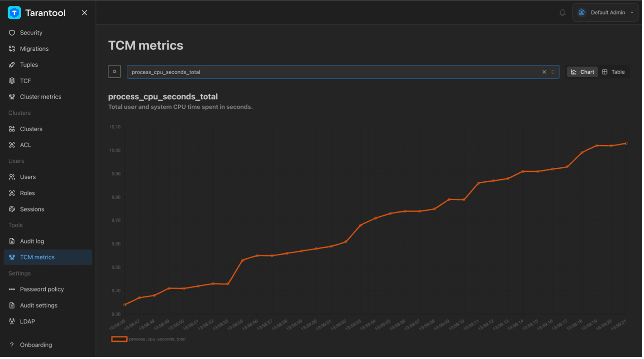Click the Audit log document icon
This screenshot has width=644, height=359.
(x=12, y=242)
